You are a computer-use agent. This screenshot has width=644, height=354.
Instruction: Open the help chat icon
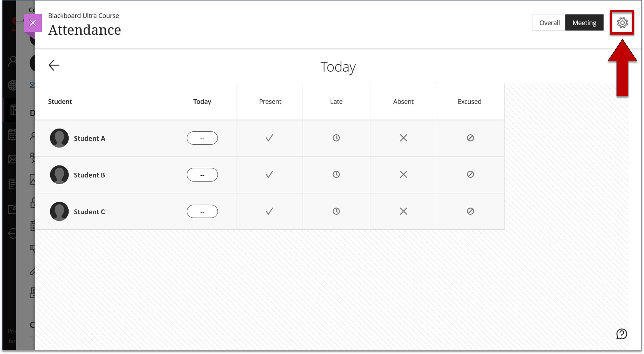(622, 334)
